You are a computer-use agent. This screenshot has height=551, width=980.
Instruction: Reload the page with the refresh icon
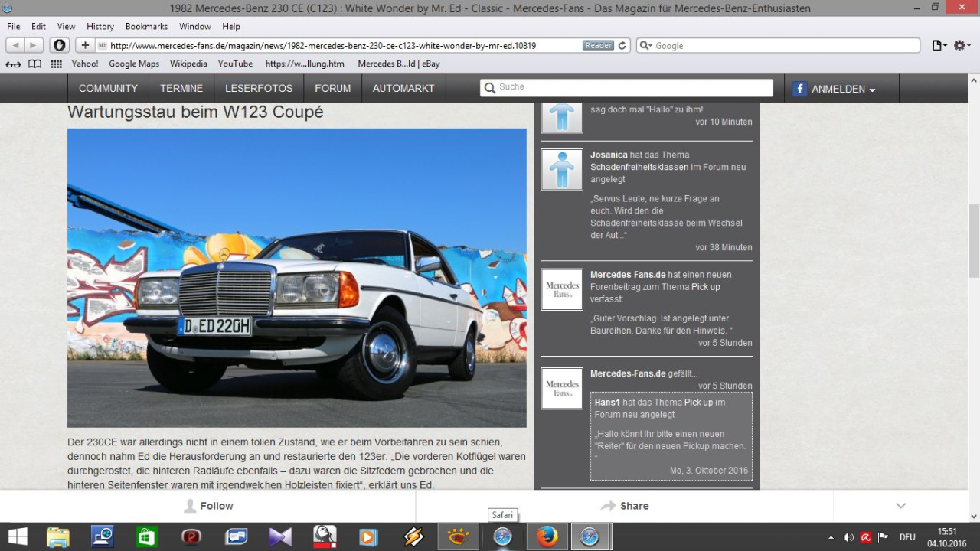pos(622,46)
